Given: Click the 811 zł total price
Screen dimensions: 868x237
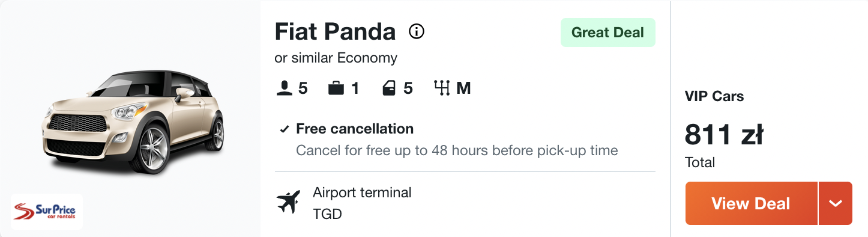Looking at the screenshot, I should [x=724, y=135].
